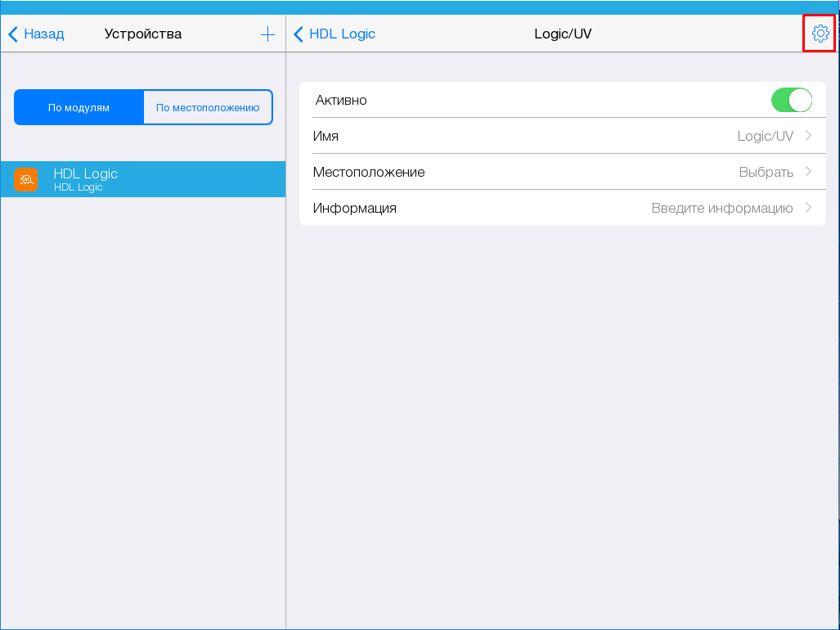Screen dimensions: 840x630
Task: Click the Введите информацию placeholder field
Action: pyautogui.click(x=721, y=208)
